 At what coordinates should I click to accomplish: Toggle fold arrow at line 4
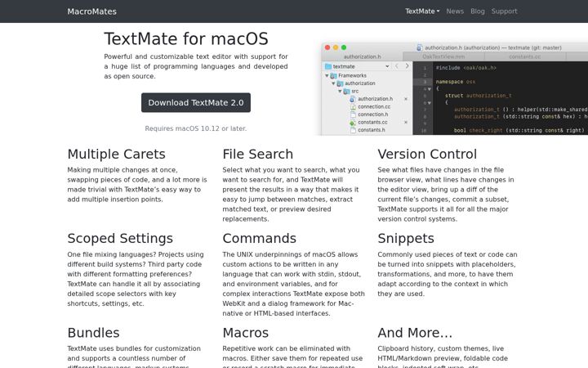click(x=430, y=89)
